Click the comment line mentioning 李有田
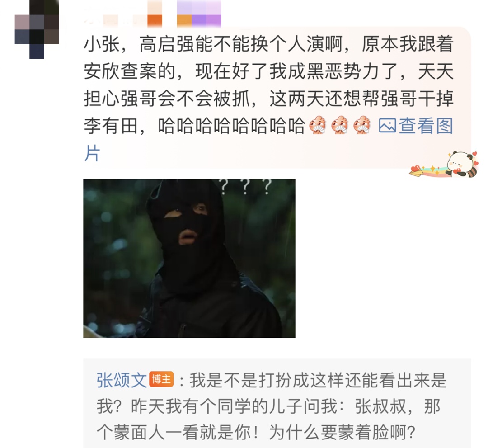 pyautogui.click(x=194, y=126)
